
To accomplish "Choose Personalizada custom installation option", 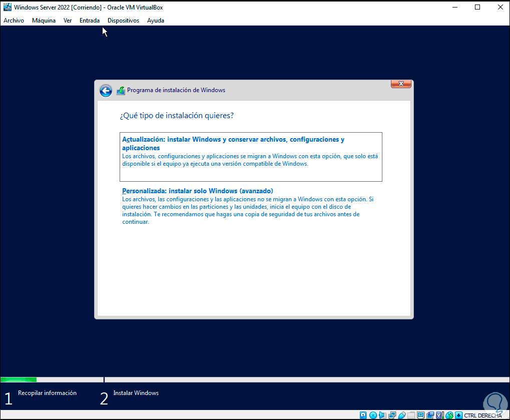I will [251, 206].
